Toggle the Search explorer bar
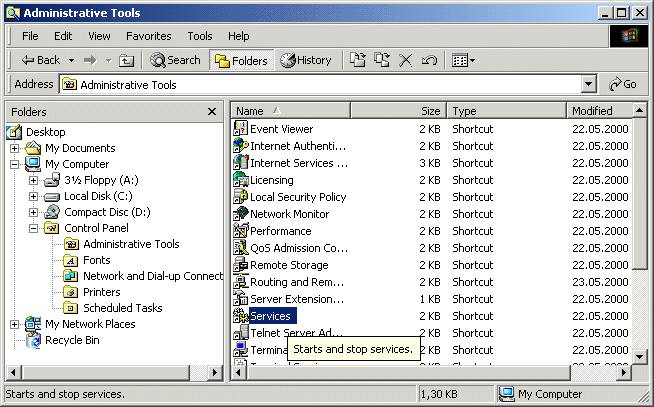Image resolution: width=654 pixels, height=407 pixels. tap(175, 60)
